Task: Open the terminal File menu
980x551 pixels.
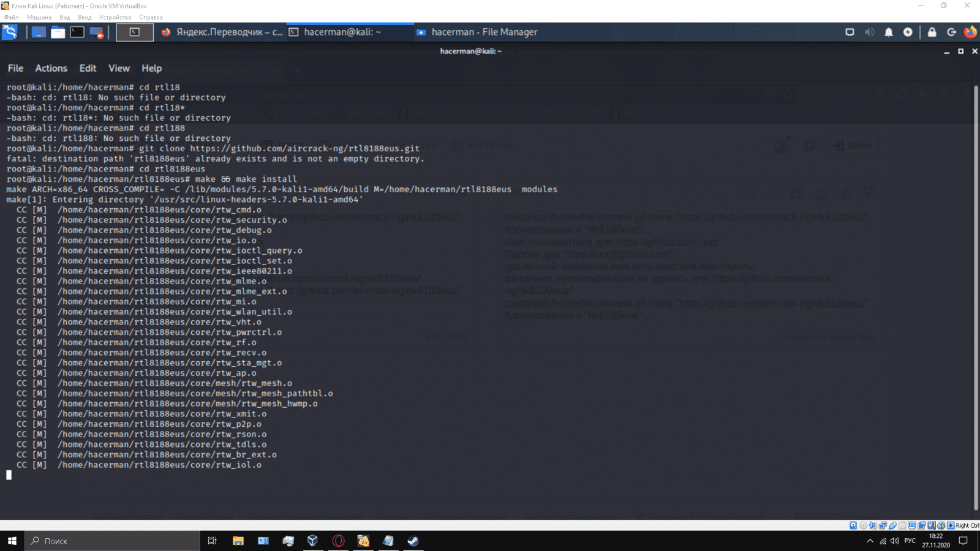Action: click(15, 68)
